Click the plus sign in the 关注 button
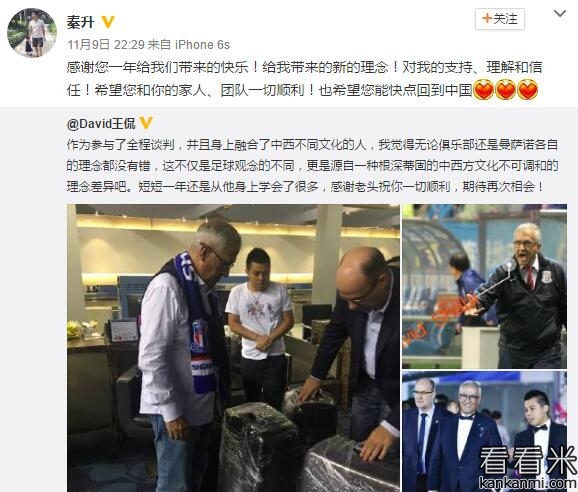The height and width of the screenshot is (492, 578). (487, 18)
